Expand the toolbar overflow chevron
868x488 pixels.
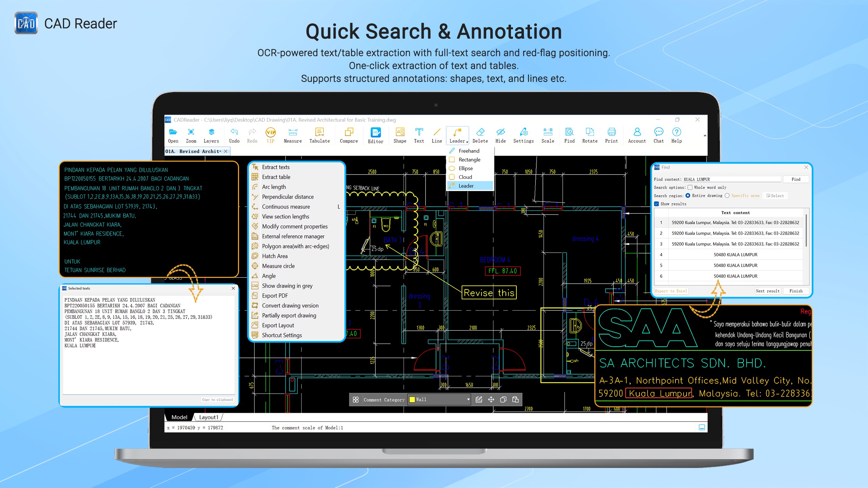[x=705, y=136]
